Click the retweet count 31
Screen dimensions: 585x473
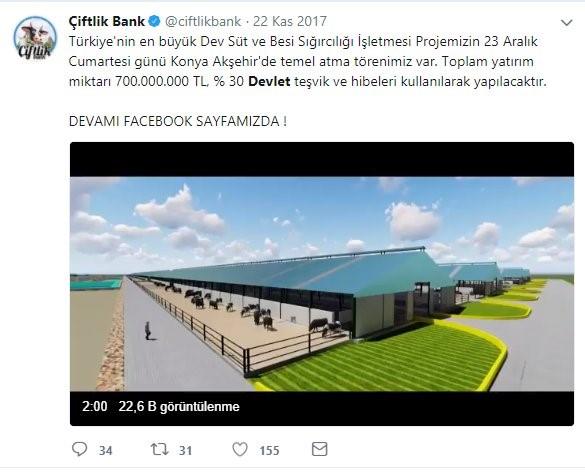point(185,450)
